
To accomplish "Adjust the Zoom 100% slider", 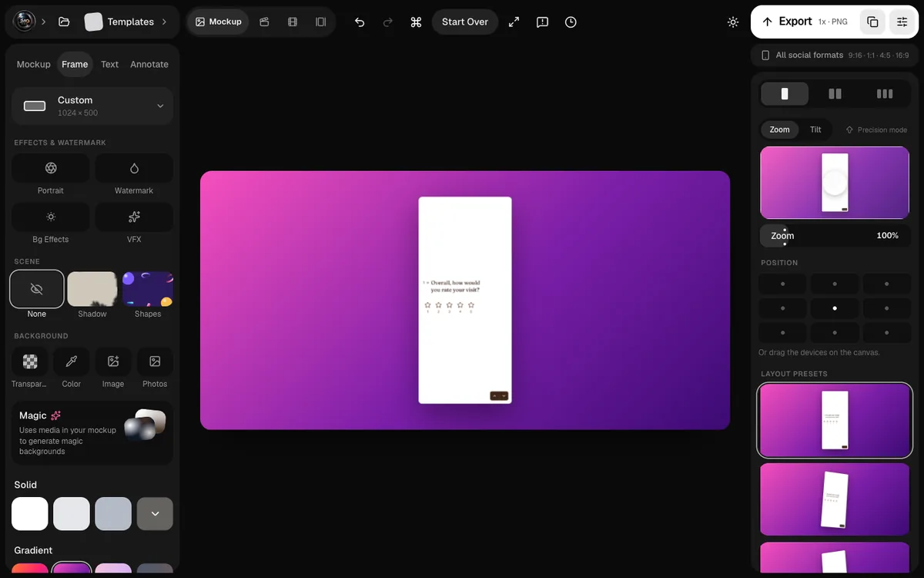I will [x=835, y=236].
